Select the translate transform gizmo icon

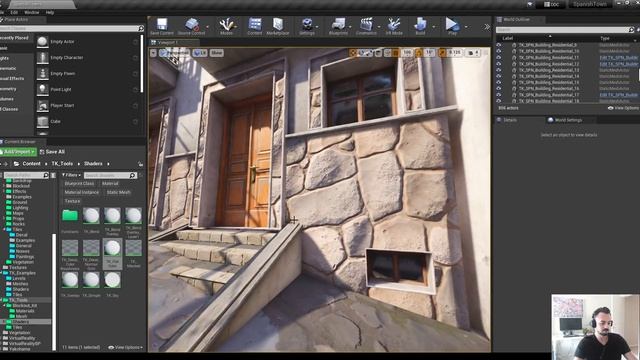[x=353, y=53]
